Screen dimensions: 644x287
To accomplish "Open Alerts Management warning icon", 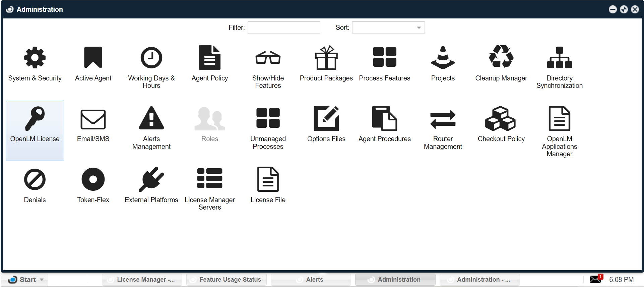I will point(151,119).
